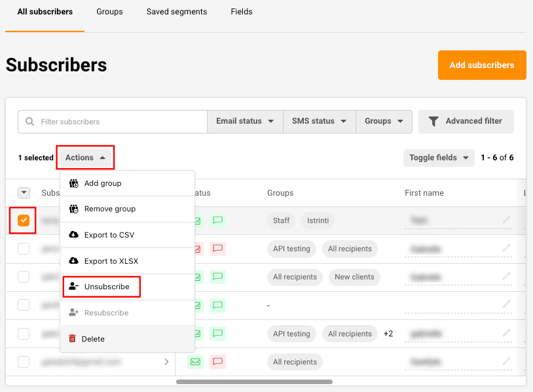Screen dimensions: 533x392
Task: Click the red SMS status icon in second row
Action: click(x=218, y=249)
